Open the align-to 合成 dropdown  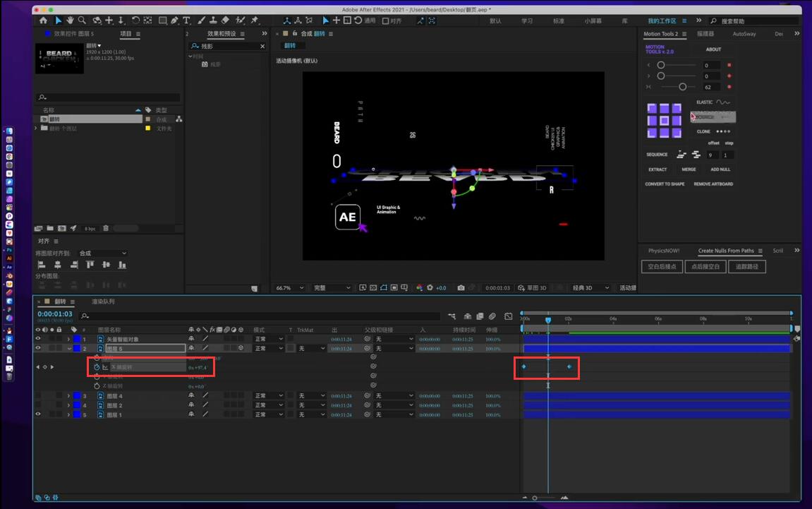[x=102, y=253]
